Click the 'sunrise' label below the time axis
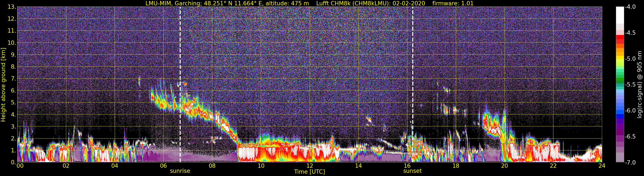 tap(180, 171)
